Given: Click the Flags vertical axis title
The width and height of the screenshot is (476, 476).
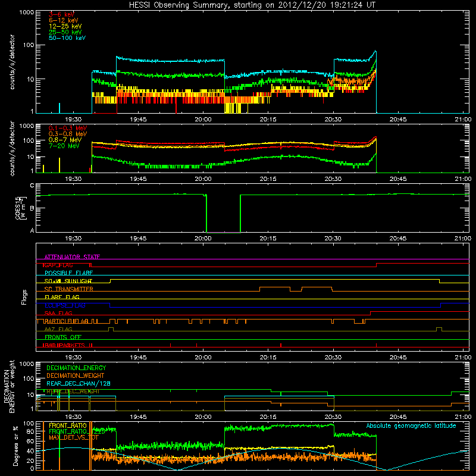Looking at the screenshot, I should click(x=24, y=297).
